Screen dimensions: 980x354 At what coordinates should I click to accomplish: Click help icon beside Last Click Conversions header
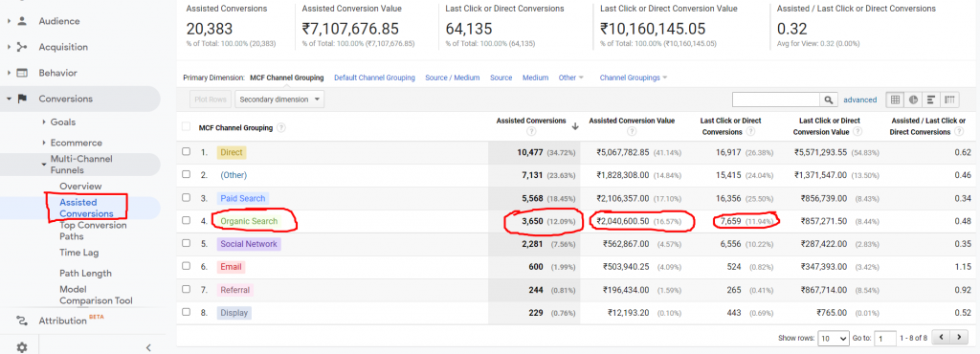click(x=750, y=132)
